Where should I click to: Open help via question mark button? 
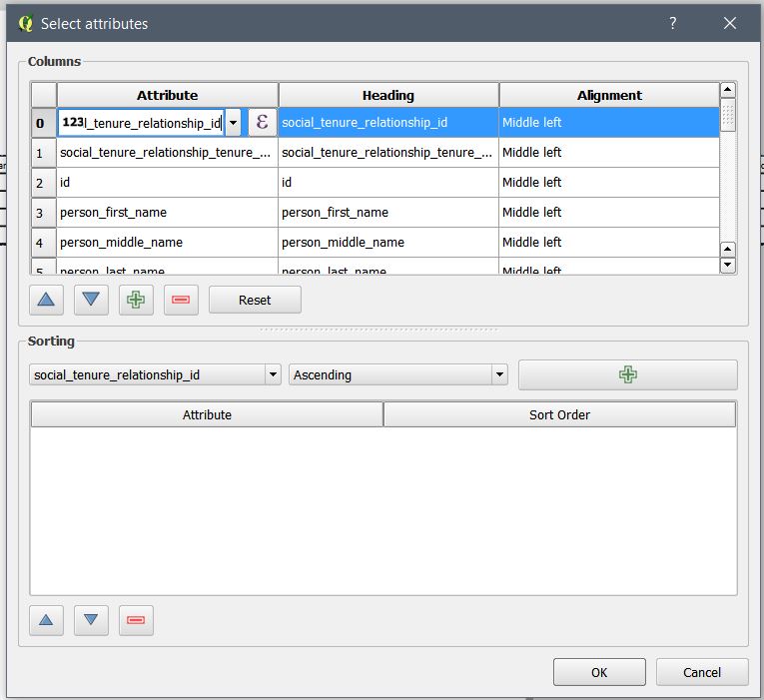point(672,23)
